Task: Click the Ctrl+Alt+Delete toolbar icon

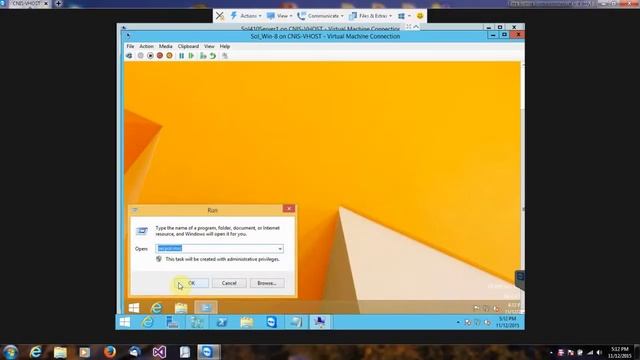Action: (x=129, y=56)
